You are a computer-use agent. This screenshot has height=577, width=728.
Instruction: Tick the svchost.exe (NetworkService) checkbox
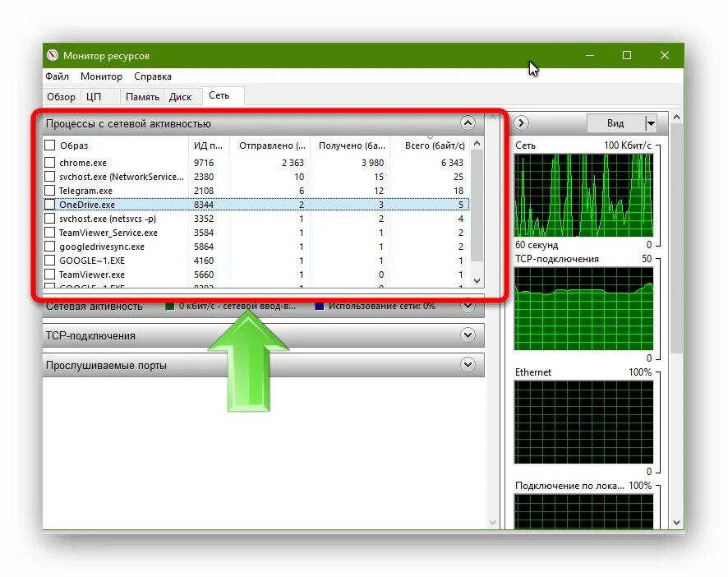tap(49, 177)
